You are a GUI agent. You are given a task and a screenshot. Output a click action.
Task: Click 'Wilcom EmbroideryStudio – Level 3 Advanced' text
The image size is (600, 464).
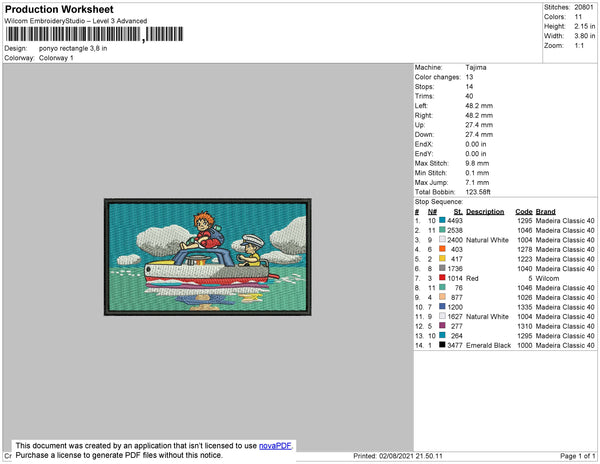[76, 21]
